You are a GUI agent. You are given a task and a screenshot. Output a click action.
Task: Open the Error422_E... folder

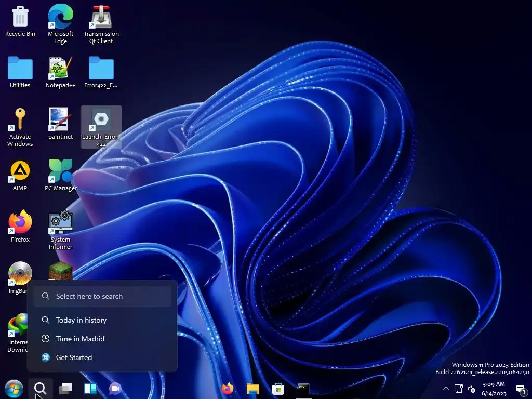point(101,72)
